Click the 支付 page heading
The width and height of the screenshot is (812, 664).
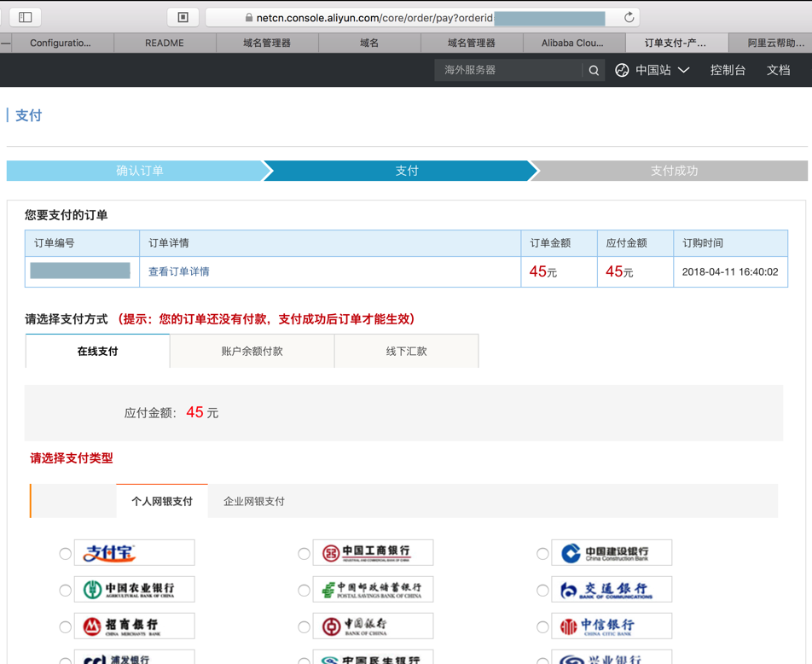pos(28,115)
